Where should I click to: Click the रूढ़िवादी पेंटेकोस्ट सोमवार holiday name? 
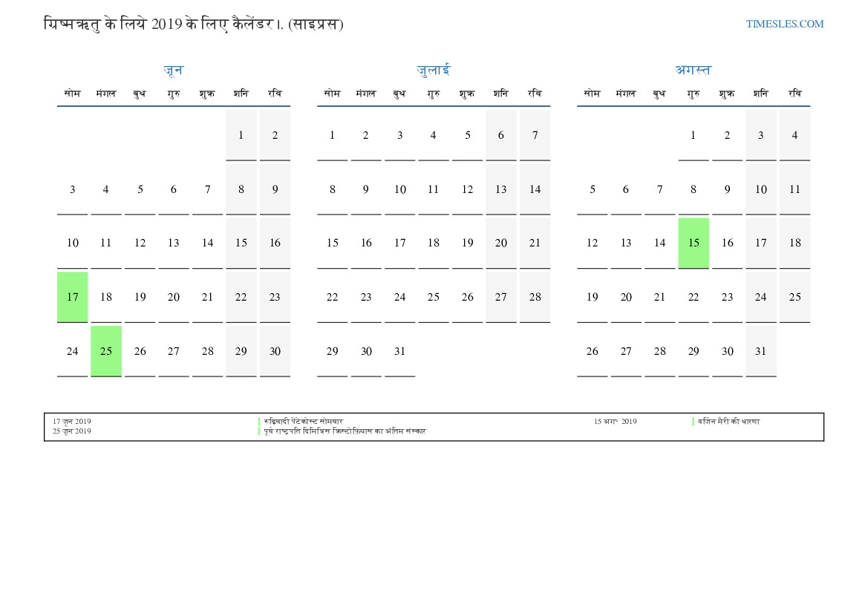coord(303,422)
